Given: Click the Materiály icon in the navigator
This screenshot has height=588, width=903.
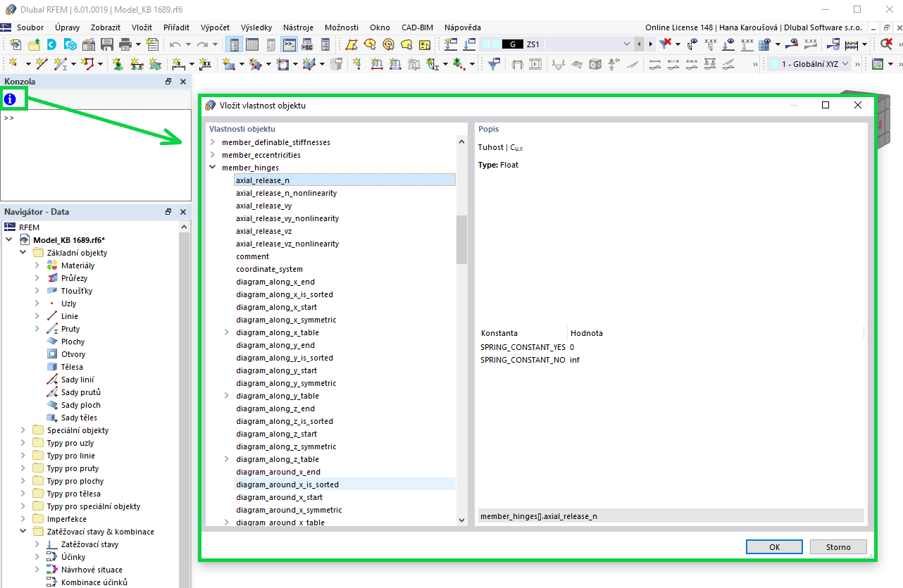Looking at the screenshot, I should (x=52, y=265).
